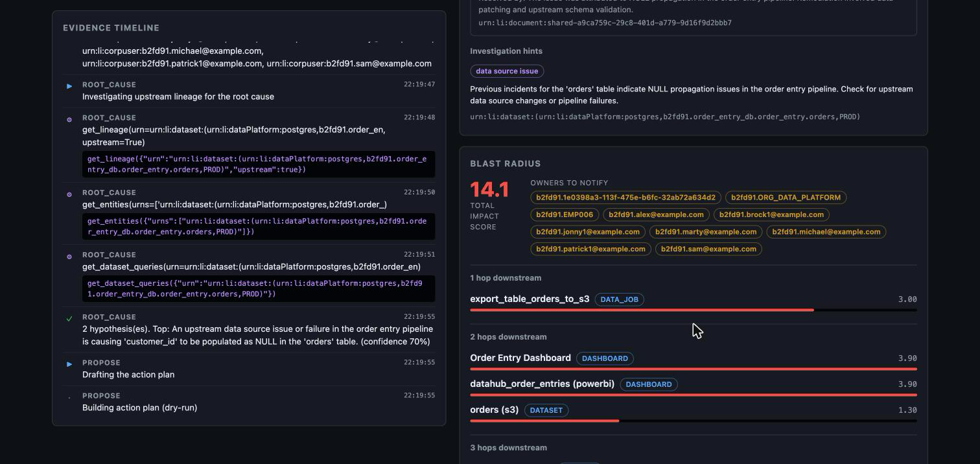
Task: Click the Evidence Timeline heading
Action: click(x=111, y=28)
